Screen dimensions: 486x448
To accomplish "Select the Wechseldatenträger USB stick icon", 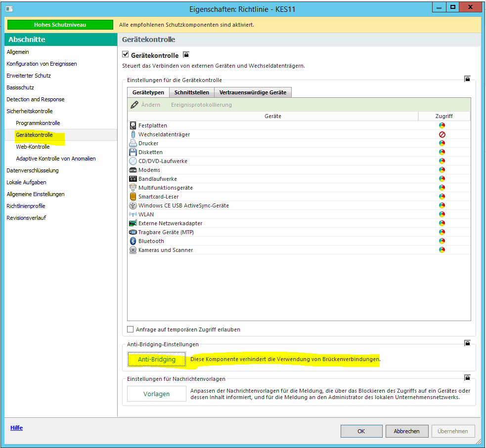I will click(x=133, y=134).
